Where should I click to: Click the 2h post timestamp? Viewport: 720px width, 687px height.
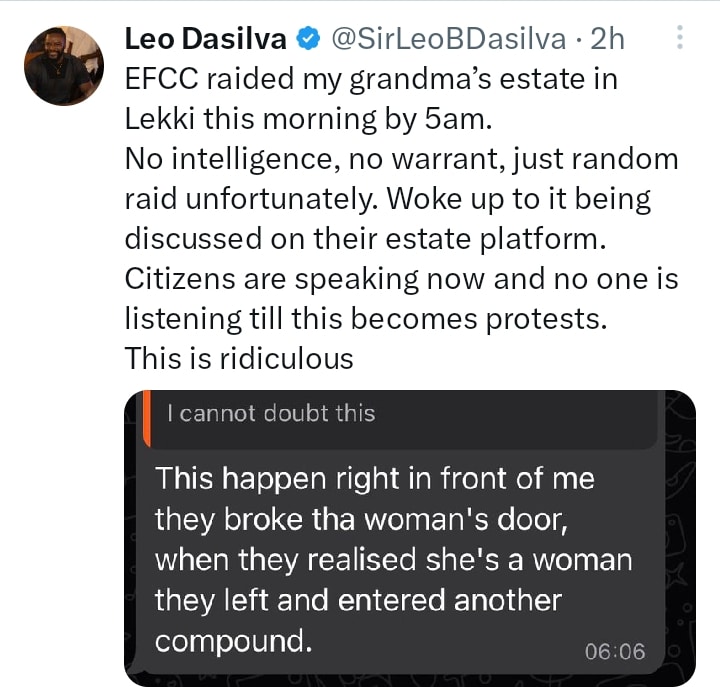pyautogui.click(x=608, y=39)
